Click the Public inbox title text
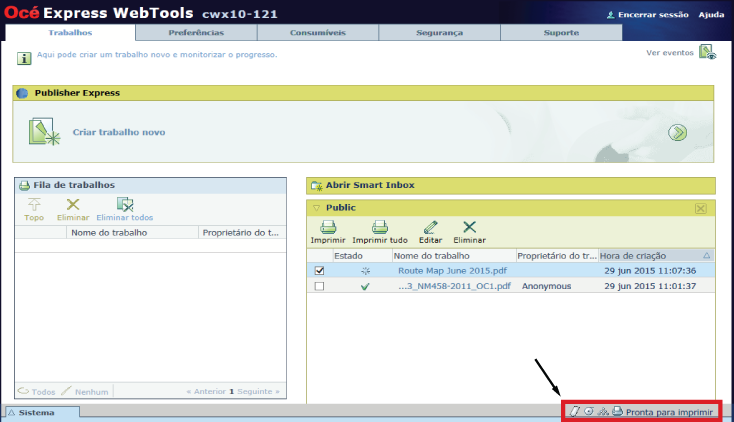The image size is (734, 422). [341, 207]
